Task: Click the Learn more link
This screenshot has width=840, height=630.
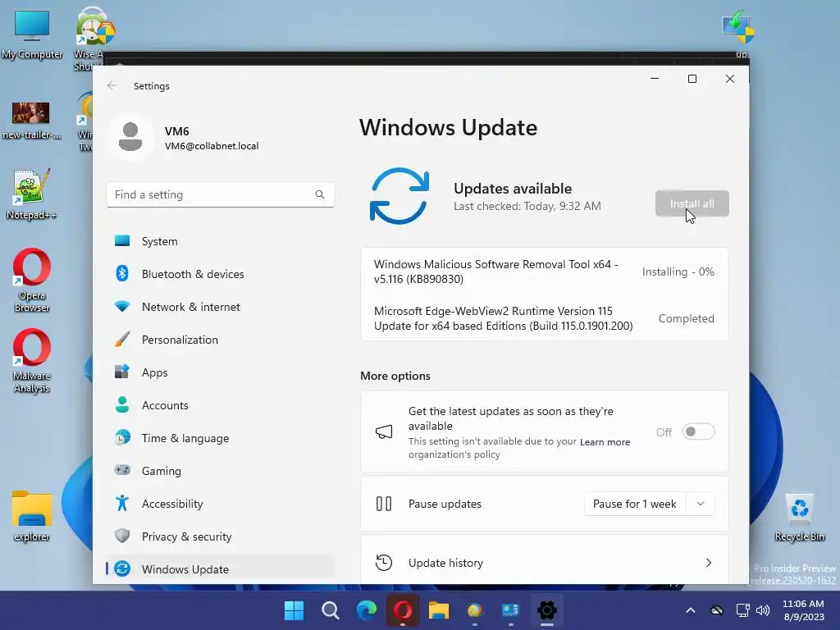Action: coord(605,442)
